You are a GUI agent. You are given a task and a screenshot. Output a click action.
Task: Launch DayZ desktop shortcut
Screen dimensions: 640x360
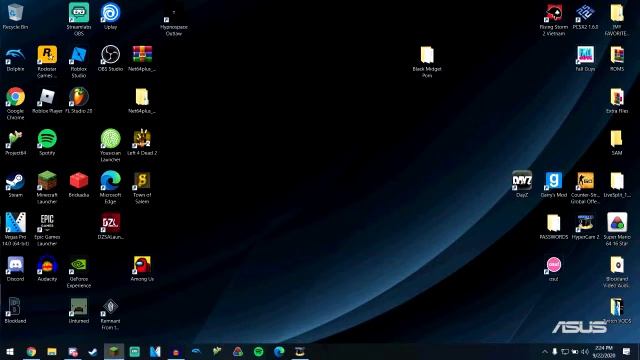pyautogui.click(x=522, y=184)
